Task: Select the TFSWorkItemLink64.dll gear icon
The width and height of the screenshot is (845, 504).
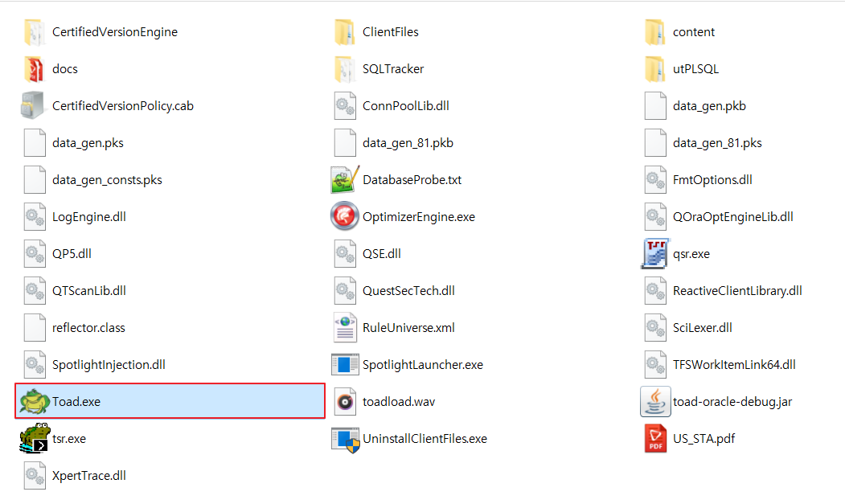Action: 655,364
